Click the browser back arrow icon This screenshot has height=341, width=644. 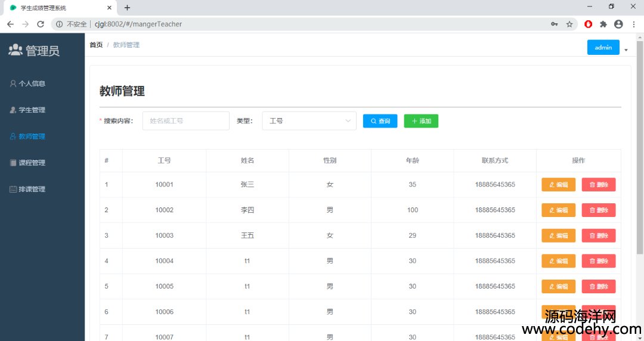pyautogui.click(x=10, y=24)
